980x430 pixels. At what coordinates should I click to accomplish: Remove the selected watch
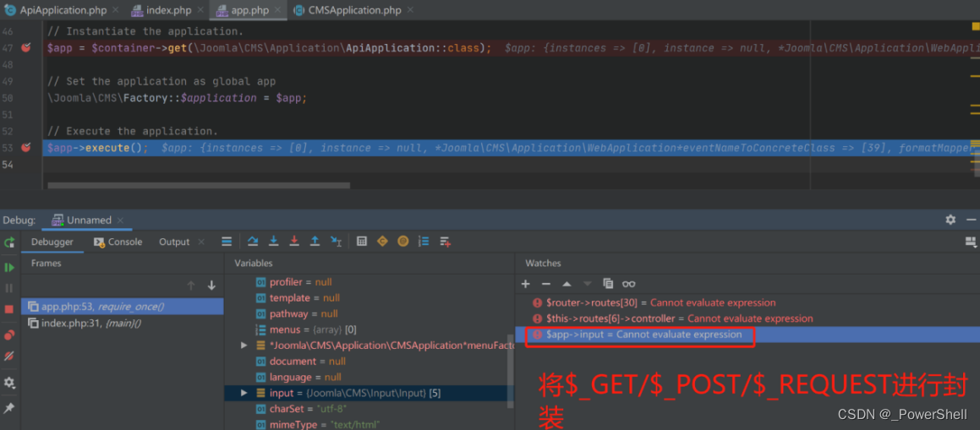tap(545, 284)
